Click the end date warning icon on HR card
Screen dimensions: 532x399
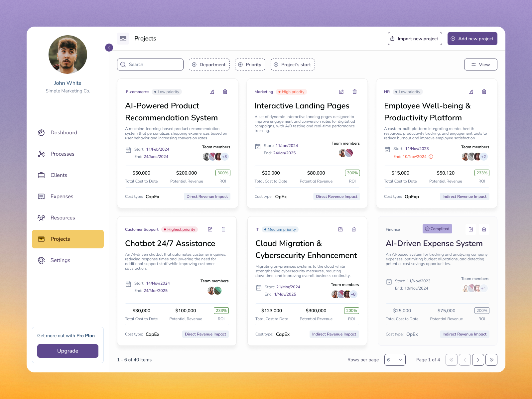(x=431, y=157)
